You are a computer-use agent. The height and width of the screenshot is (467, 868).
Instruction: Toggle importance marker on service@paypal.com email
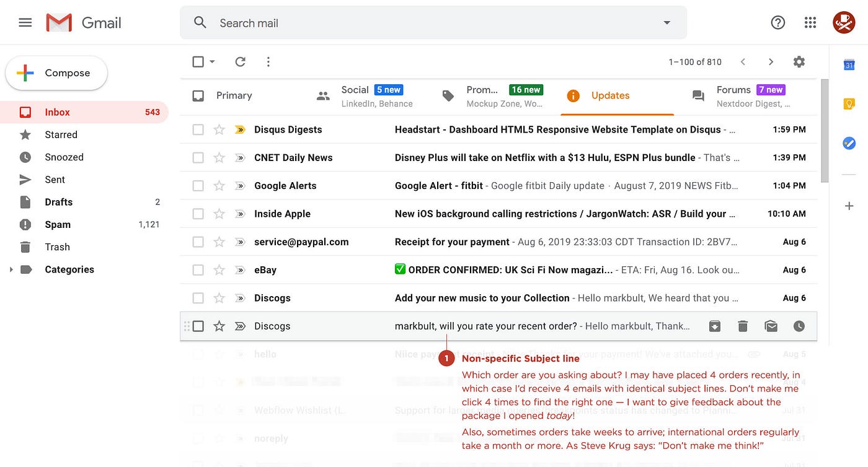pyautogui.click(x=241, y=242)
